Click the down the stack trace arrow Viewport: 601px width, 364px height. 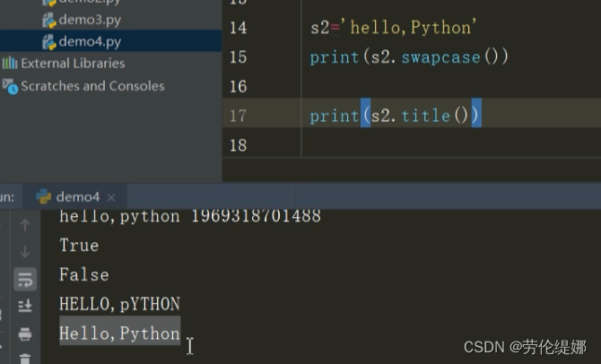coord(25,252)
